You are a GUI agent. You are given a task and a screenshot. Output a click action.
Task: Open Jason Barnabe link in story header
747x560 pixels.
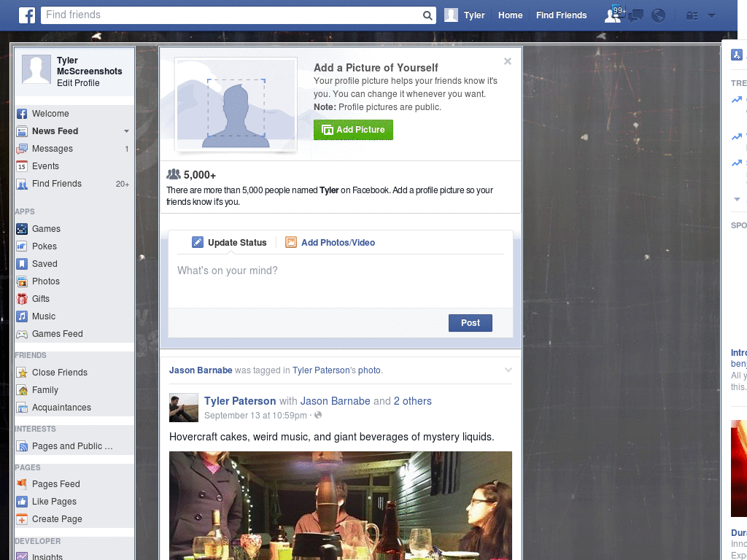[201, 370]
